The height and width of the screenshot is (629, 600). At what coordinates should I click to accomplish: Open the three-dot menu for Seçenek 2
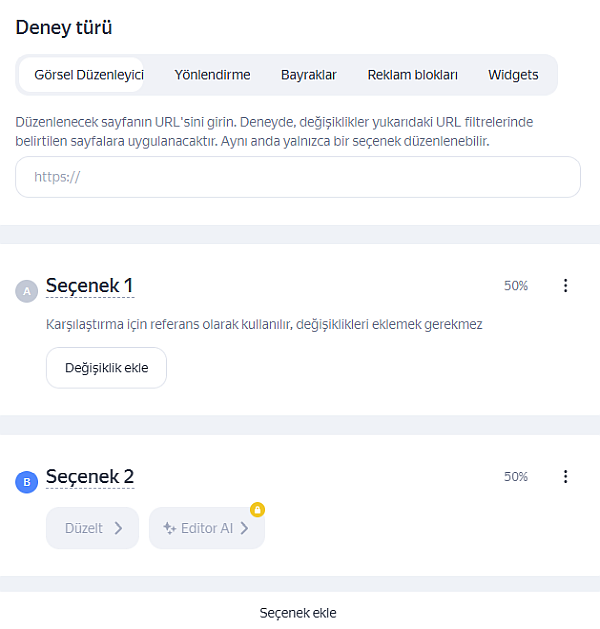pos(566,477)
